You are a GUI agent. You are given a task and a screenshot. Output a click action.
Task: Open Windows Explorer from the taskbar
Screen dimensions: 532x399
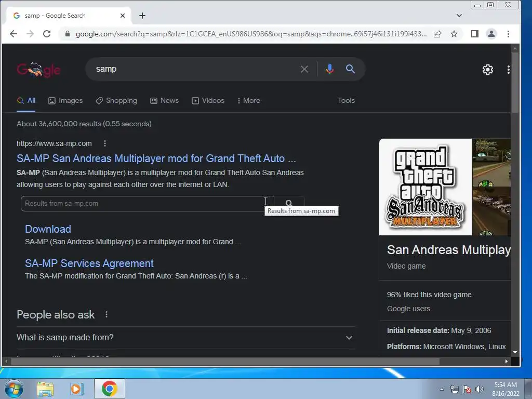tap(45, 389)
